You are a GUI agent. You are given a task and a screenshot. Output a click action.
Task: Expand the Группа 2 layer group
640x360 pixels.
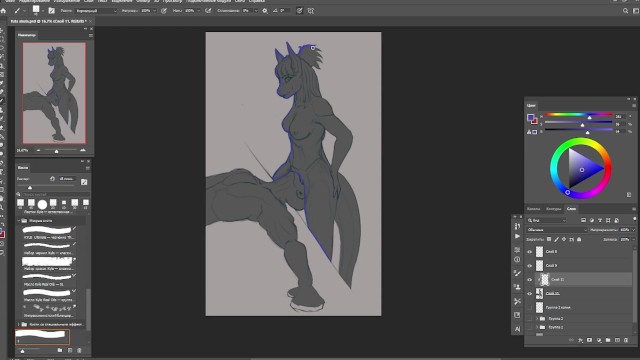point(537,318)
